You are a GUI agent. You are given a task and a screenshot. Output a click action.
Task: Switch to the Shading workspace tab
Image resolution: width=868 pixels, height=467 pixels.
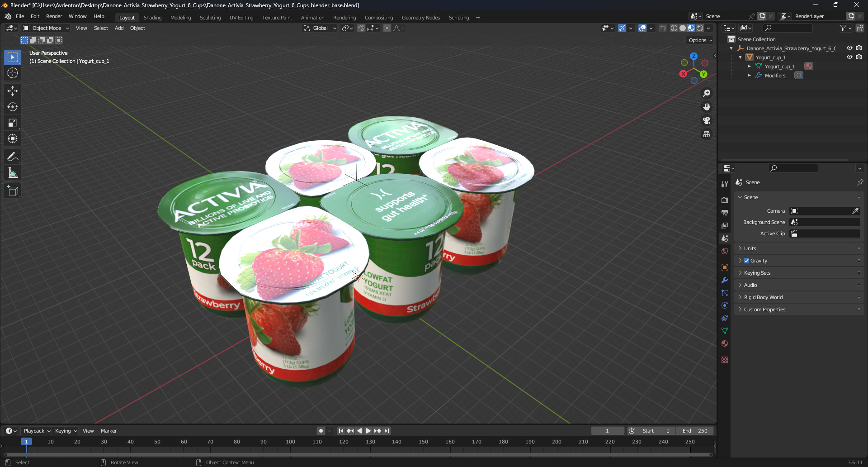(152, 18)
